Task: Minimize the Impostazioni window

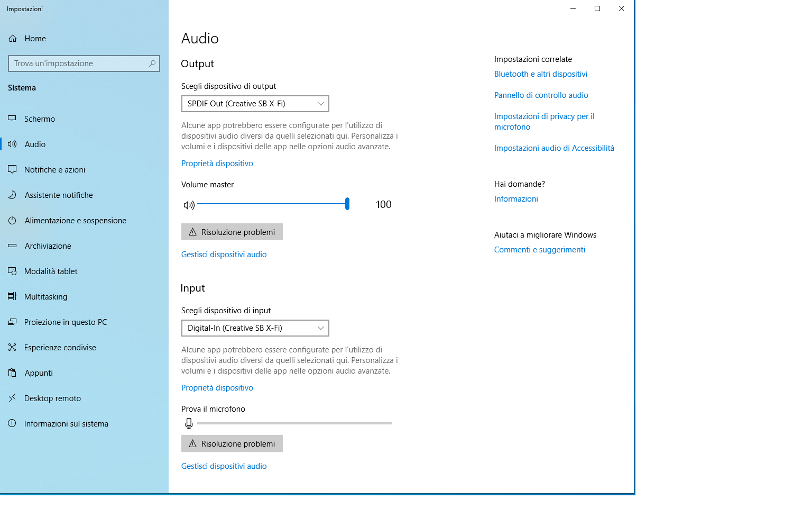Action: click(573, 8)
